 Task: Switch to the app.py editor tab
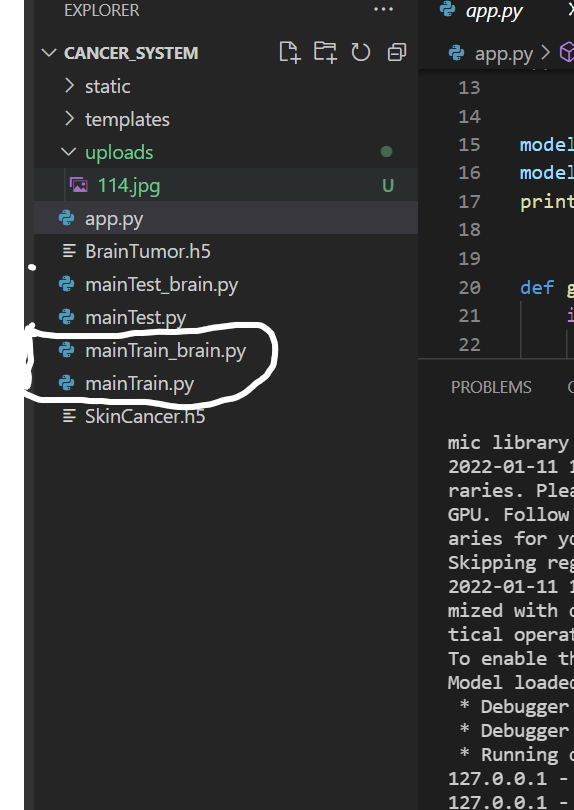tap(493, 10)
